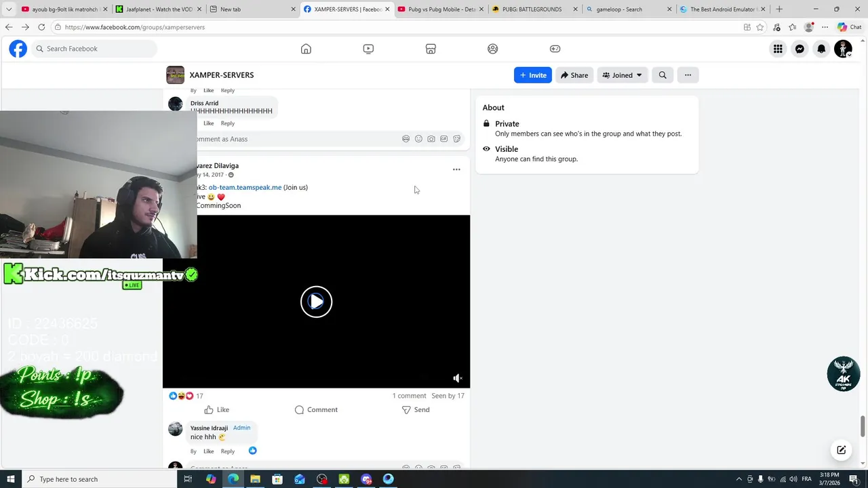Screen dimensions: 868x488
Task: Click the group Share button
Action: 574,75
